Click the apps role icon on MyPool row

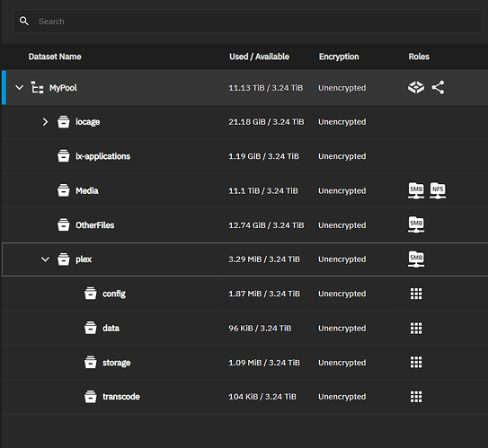[x=416, y=87]
